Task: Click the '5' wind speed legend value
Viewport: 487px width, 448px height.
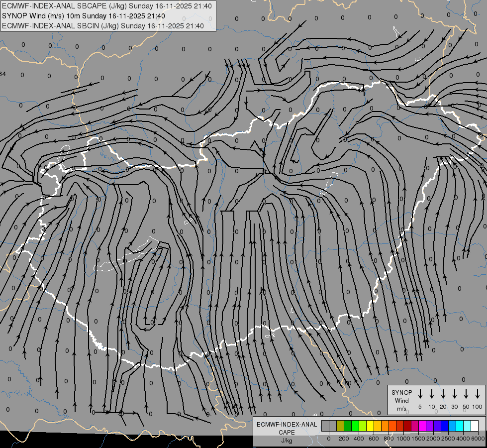Action: coord(420,407)
